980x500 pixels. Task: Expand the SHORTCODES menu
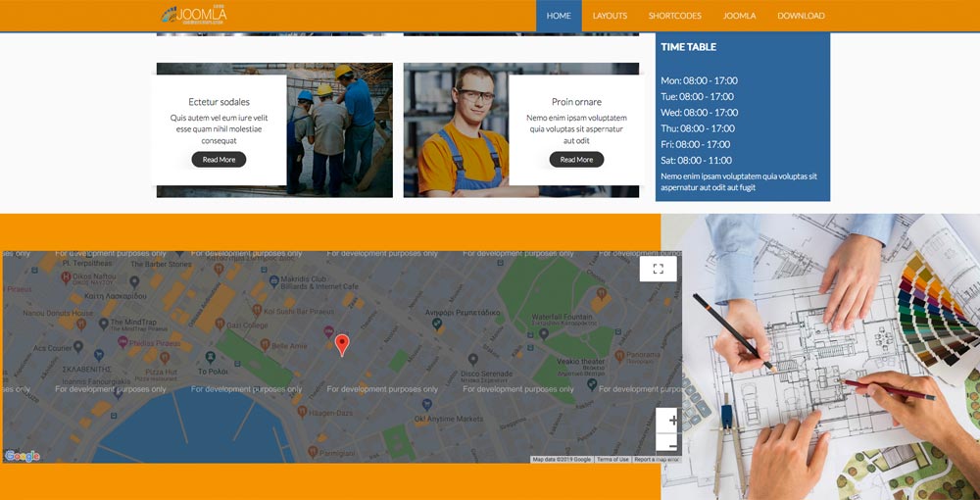[x=674, y=16]
